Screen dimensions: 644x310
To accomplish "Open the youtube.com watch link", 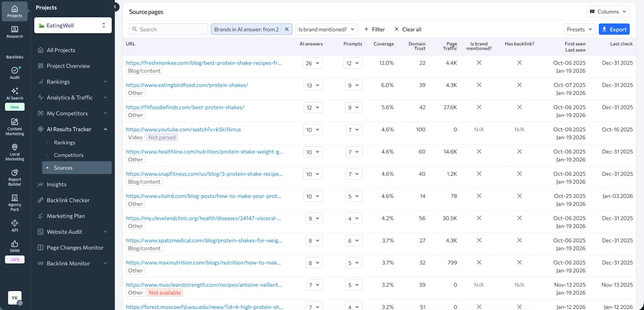I will (183, 130).
